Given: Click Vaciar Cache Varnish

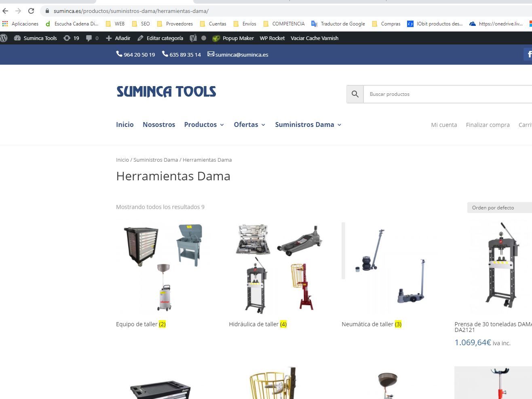Looking at the screenshot, I should tap(315, 38).
